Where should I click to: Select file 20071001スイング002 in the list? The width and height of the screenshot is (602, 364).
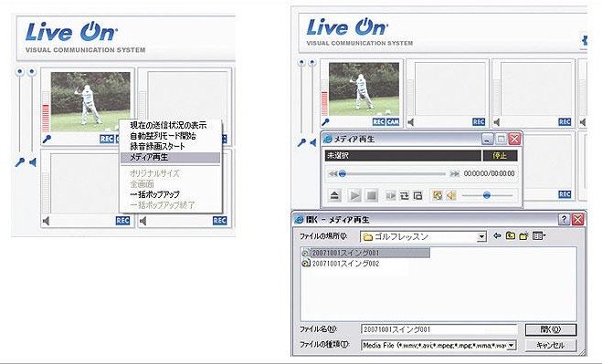tap(341, 264)
